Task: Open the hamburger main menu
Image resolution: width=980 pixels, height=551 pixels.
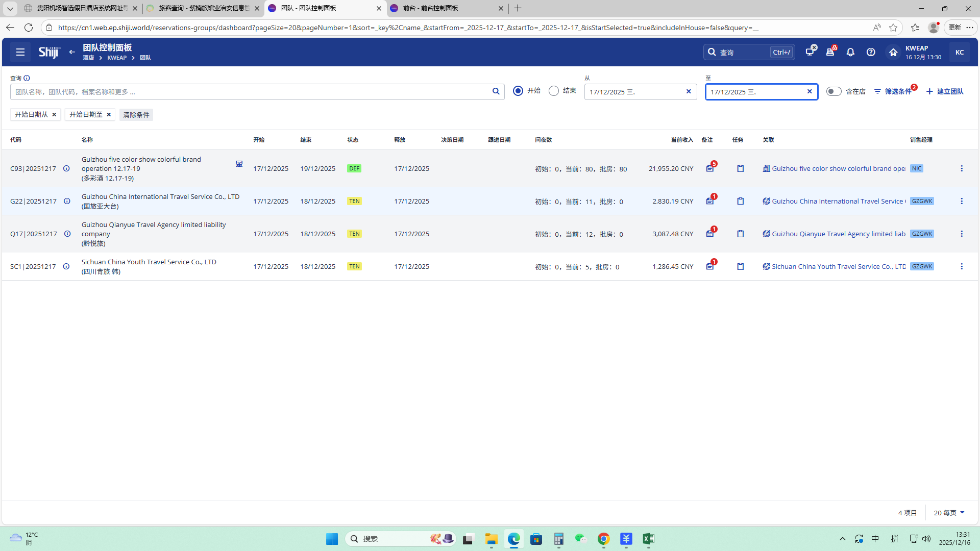Action: (x=20, y=52)
